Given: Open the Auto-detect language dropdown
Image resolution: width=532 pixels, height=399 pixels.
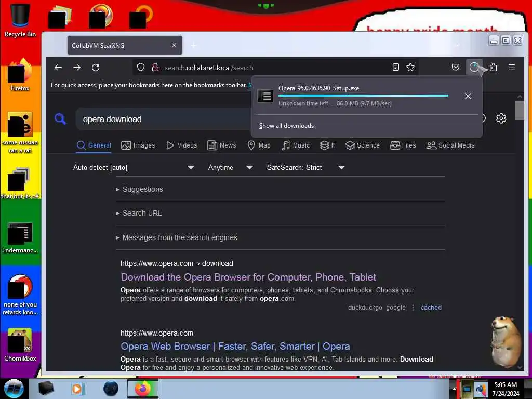Looking at the screenshot, I should pyautogui.click(x=134, y=168).
